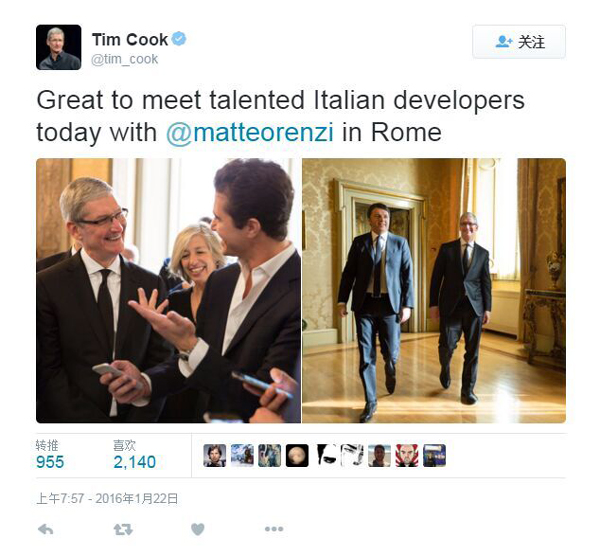
Task: Click the last liker avatar in row
Action: click(434, 455)
